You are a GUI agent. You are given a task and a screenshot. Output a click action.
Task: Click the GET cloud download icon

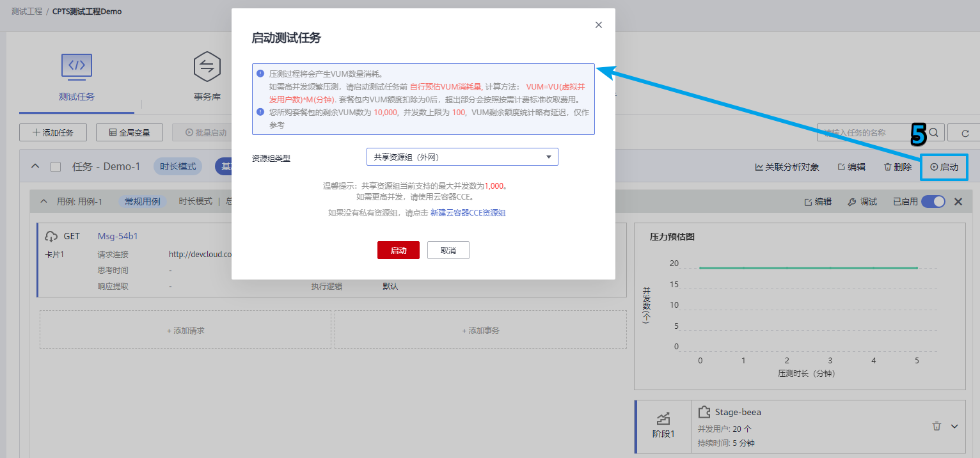click(51, 236)
